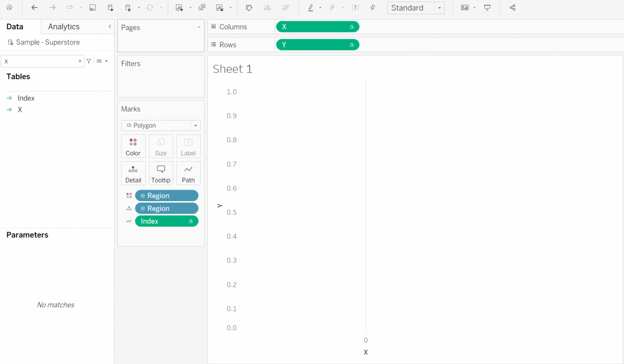Click the Undo arrow button
624x364 pixels.
coord(34,8)
